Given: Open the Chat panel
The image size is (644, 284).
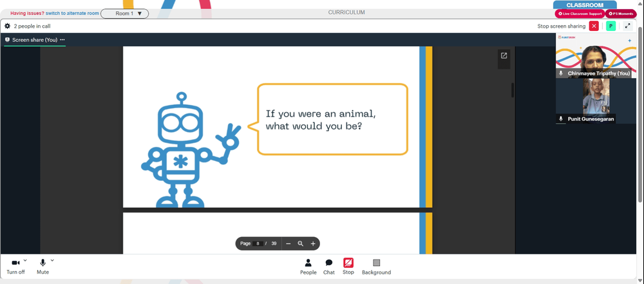Looking at the screenshot, I should pos(329,267).
